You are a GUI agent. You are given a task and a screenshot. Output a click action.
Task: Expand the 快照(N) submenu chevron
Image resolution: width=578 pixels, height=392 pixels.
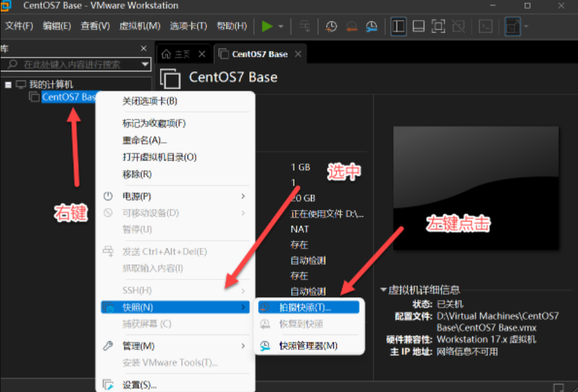click(243, 307)
